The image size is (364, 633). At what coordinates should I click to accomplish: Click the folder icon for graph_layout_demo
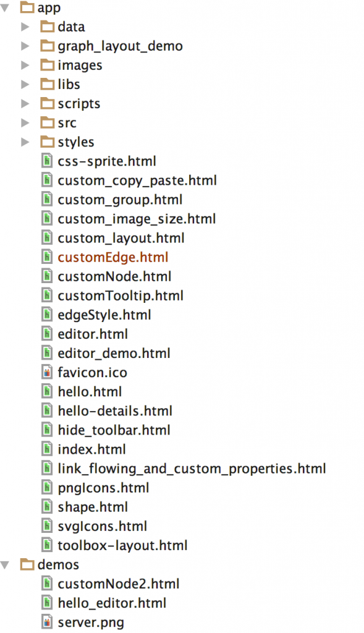[47, 46]
